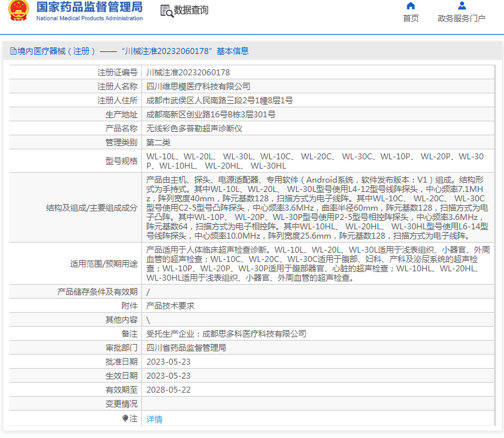This screenshot has width=504, height=438.
Task: Select the 产品技术要求 attachment value
Action: coord(171,306)
